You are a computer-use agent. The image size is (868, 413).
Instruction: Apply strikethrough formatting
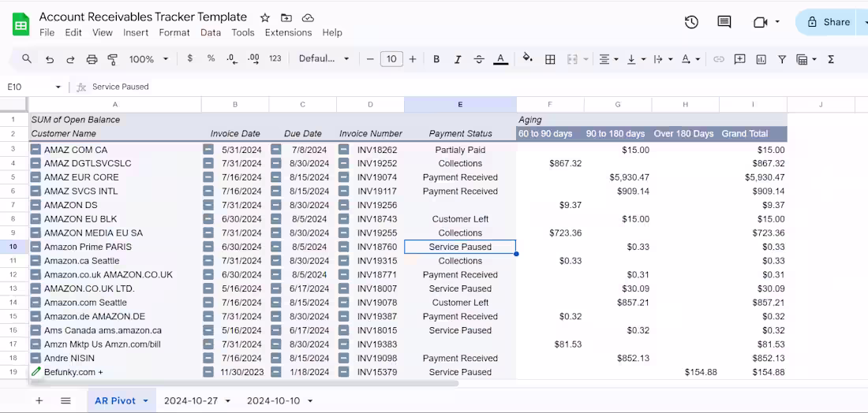(x=480, y=59)
